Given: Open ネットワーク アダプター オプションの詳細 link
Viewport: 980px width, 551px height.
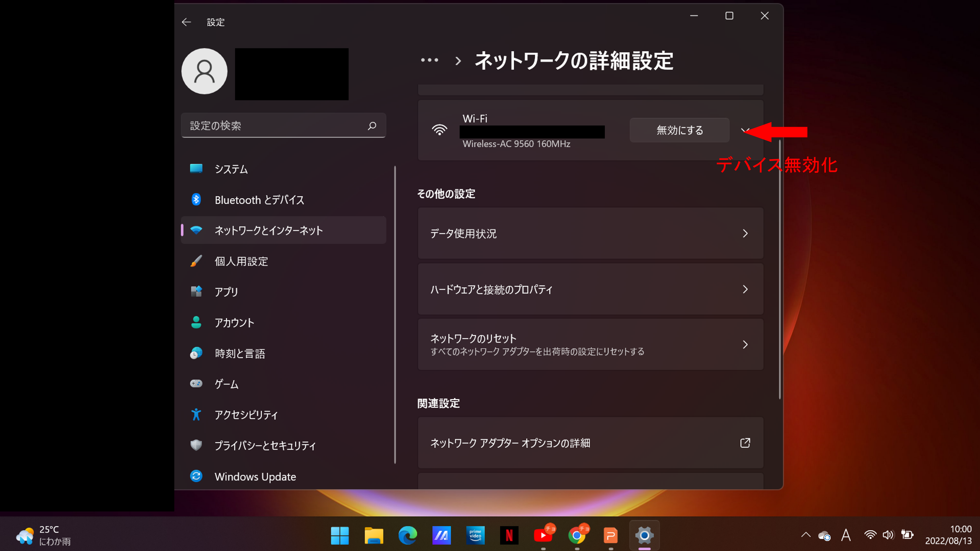Looking at the screenshot, I should point(591,443).
